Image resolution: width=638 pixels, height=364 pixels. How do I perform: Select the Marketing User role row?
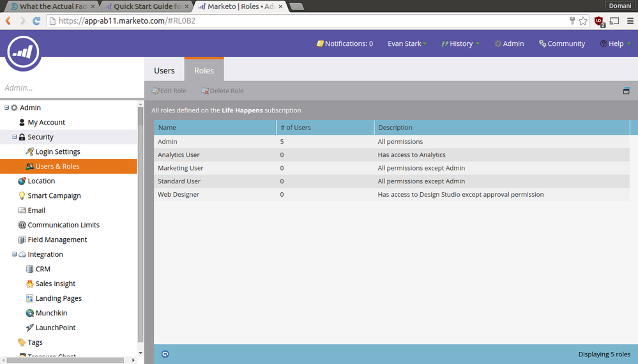pos(391,168)
